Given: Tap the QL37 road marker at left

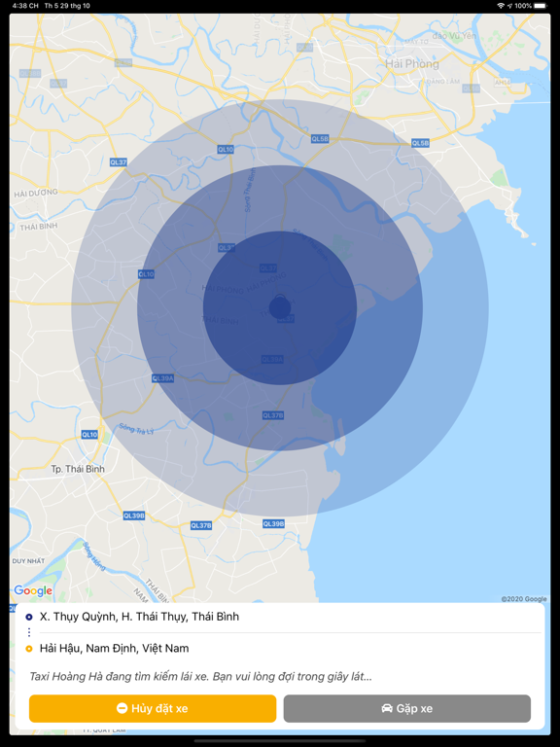Looking at the screenshot, I should pos(118,162).
